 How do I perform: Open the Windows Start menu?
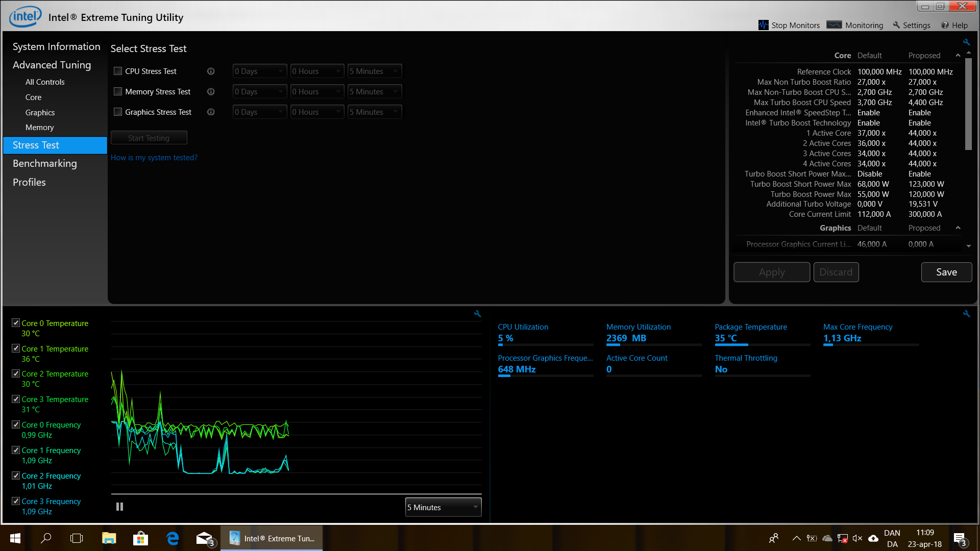point(15,538)
